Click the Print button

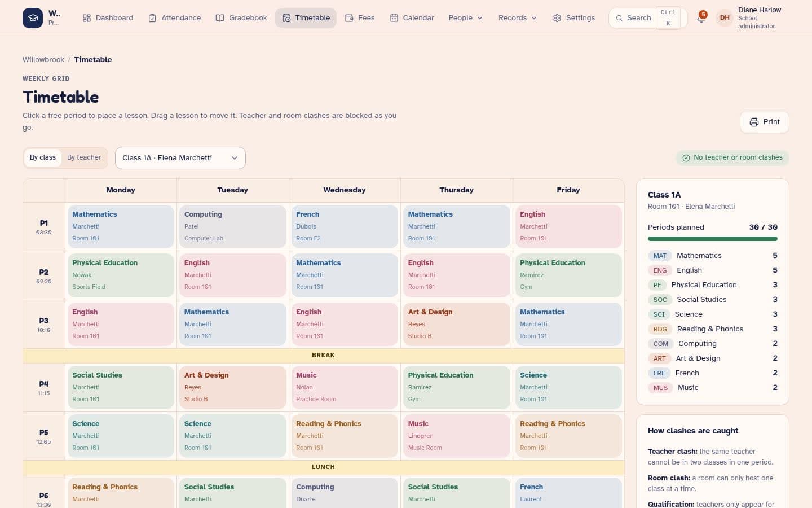pyautogui.click(x=764, y=122)
